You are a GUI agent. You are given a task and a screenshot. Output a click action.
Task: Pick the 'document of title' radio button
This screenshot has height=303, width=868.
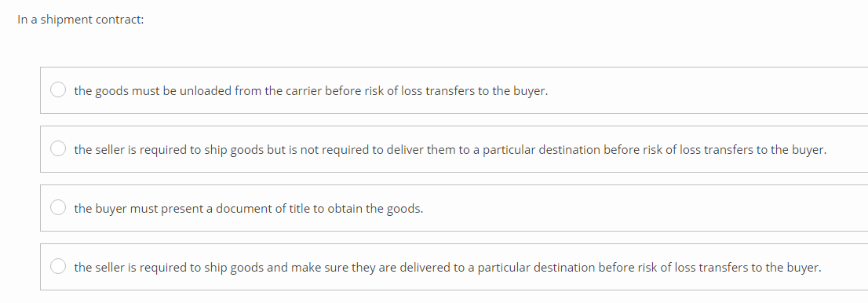point(58,207)
